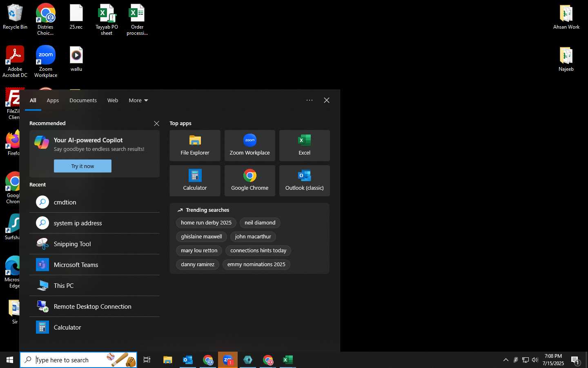The width and height of the screenshot is (588, 368).
Task: Open Task View on taskbar
Action: (147, 360)
